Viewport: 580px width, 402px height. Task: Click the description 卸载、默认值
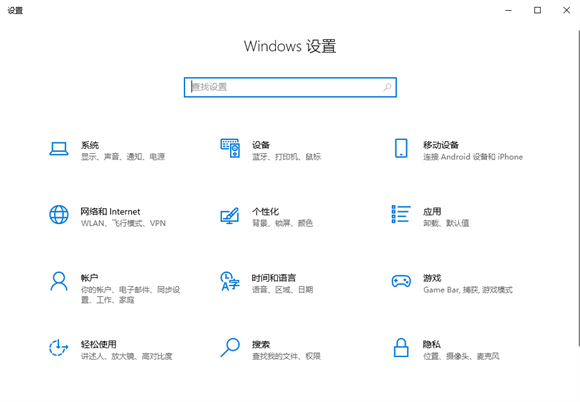pos(446,223)
